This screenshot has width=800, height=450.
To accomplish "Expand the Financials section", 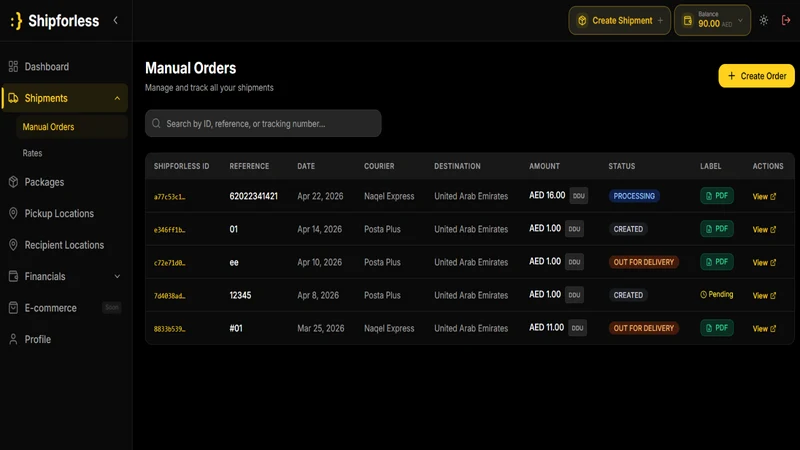I will pyautogui.click(x=65, y=277).
